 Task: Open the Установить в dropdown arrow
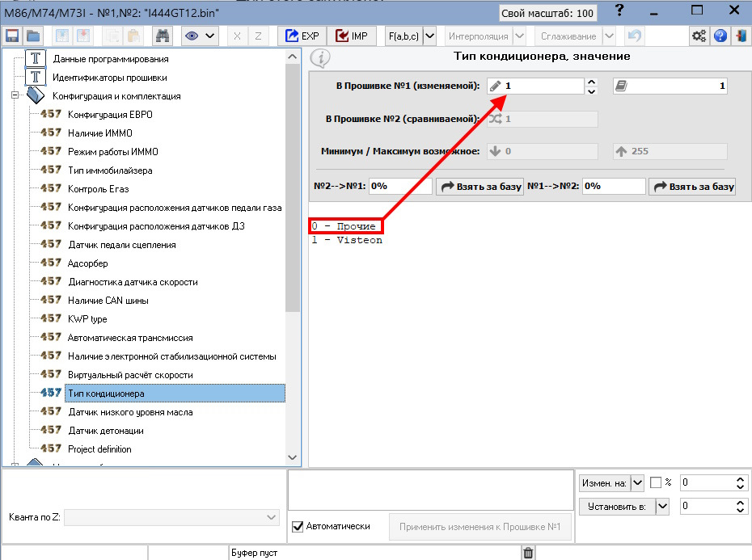tap(662, 507)
